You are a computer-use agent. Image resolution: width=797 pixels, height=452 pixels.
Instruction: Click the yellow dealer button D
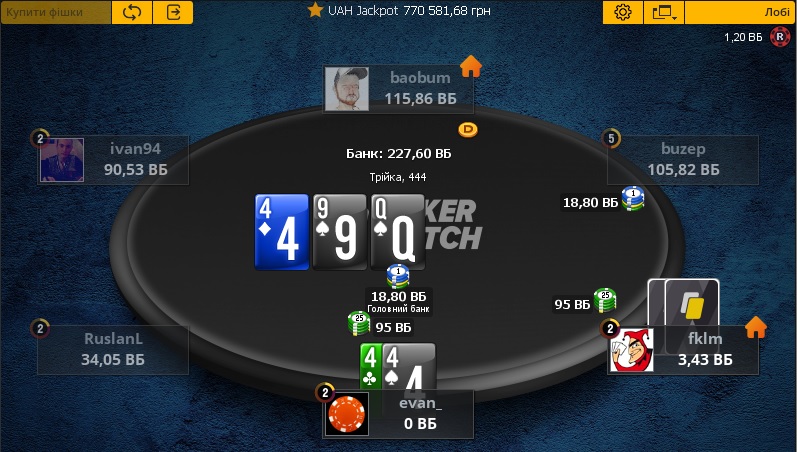pyautogui.click(x=468, y=130)
